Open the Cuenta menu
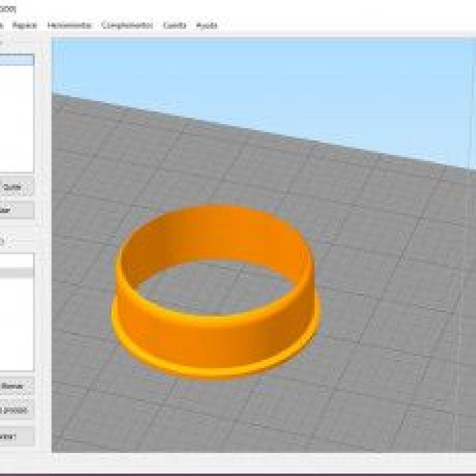Image resolution: width=476 pixels, height=476 pixels. (x=175, y=25)
